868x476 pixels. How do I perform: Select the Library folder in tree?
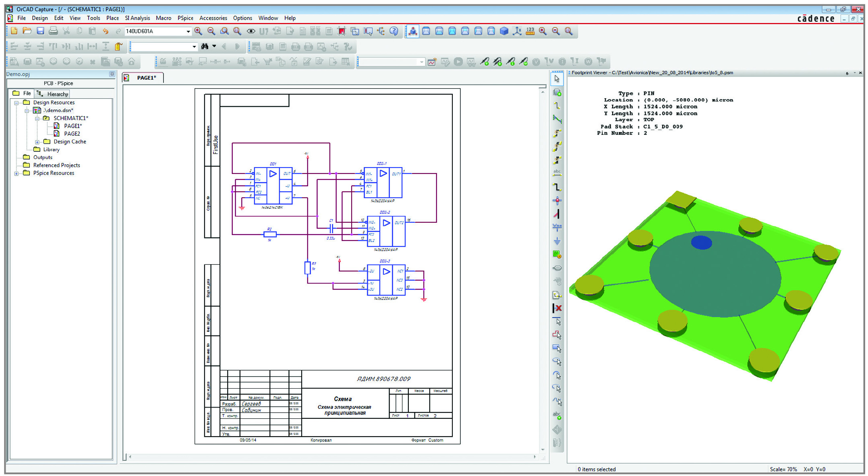tap(51, 149)
